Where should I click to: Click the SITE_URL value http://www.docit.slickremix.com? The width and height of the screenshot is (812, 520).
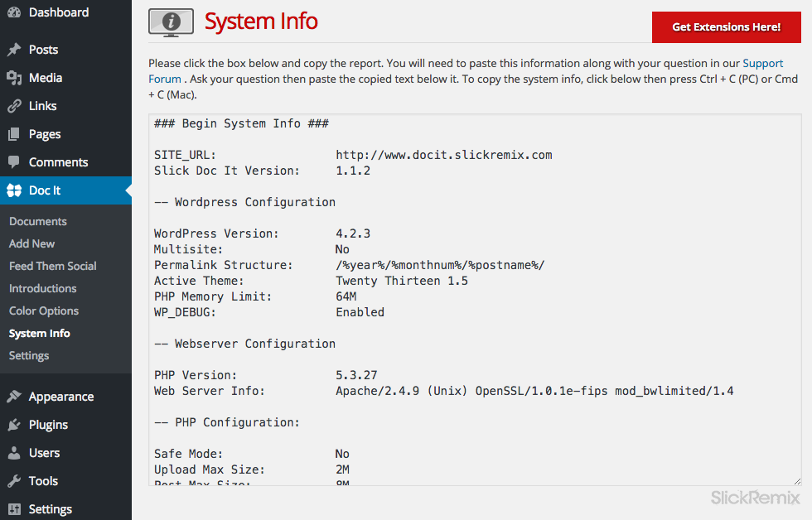(444, 155)
